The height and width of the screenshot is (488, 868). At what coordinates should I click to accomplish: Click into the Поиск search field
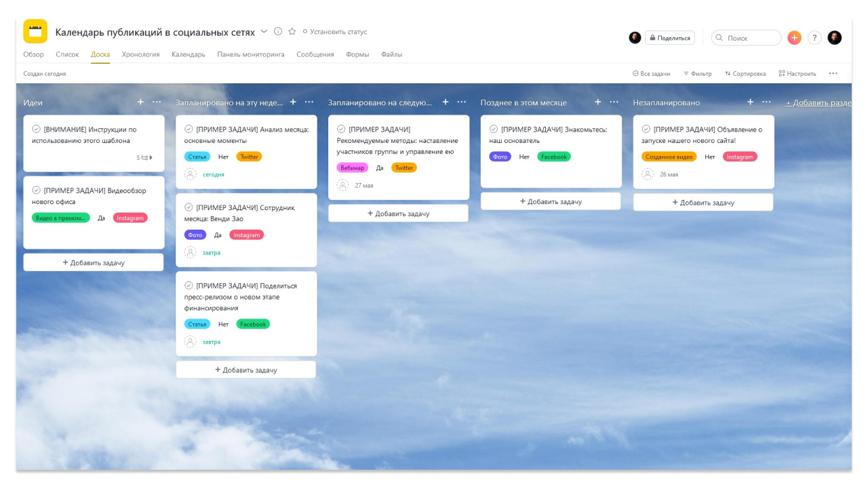click(749, 38)
